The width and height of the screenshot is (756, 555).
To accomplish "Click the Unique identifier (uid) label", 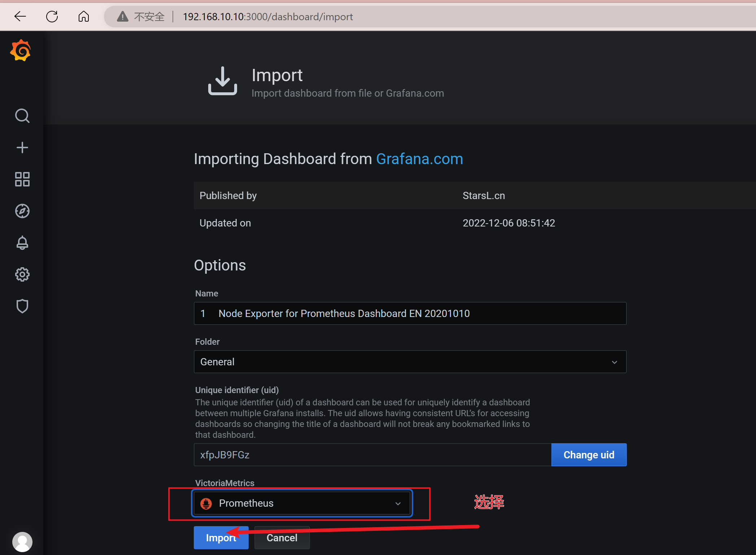I will tap(237, 390).
